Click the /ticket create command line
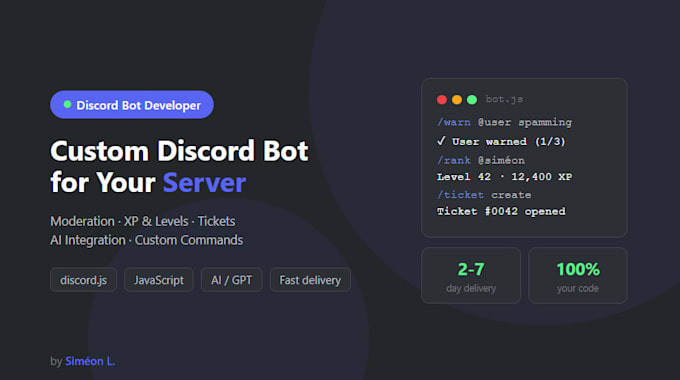The image size is (680, 380). click(484, 195)
